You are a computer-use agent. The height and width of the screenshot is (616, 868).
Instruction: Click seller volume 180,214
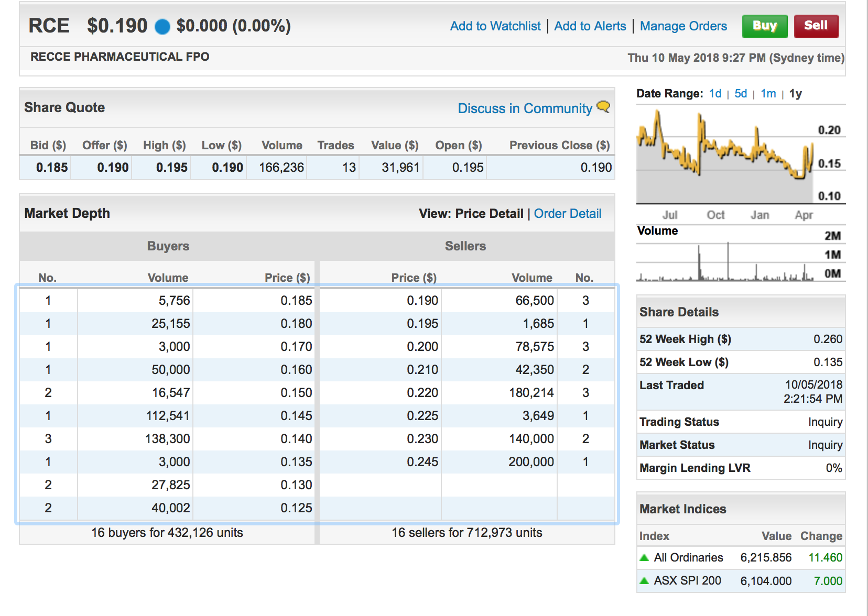tap(531, 393)
